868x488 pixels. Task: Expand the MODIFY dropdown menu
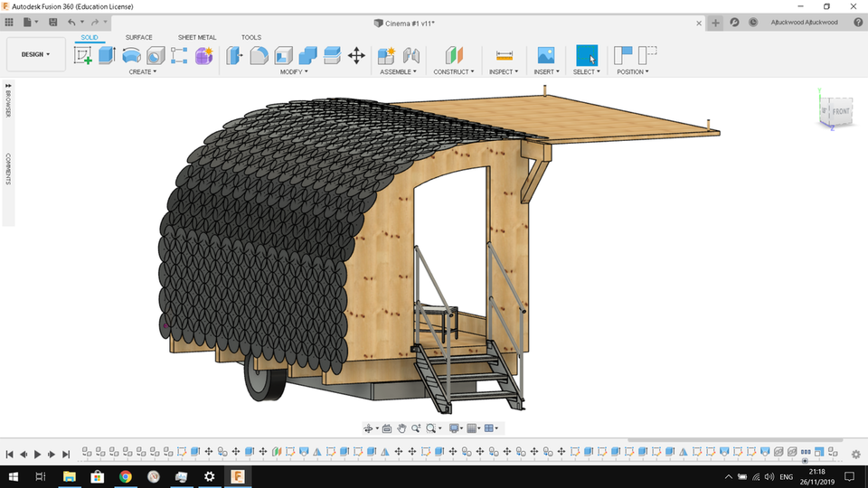pyautogui.click(x=294, y=71)
